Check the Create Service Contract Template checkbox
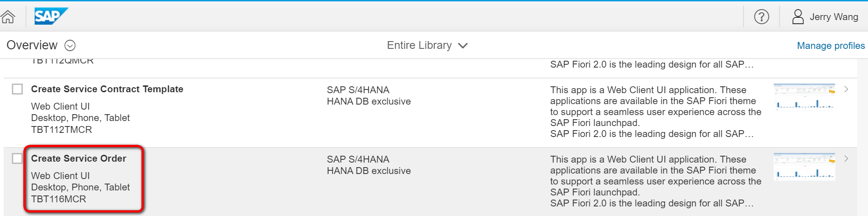Viewport: 868px width, 216px height. coord(17,89)
